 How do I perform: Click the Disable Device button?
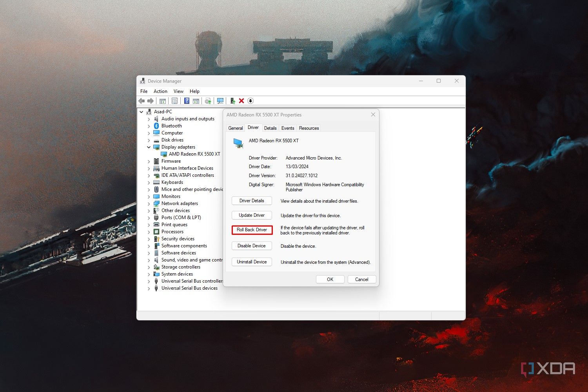[252, 246]
